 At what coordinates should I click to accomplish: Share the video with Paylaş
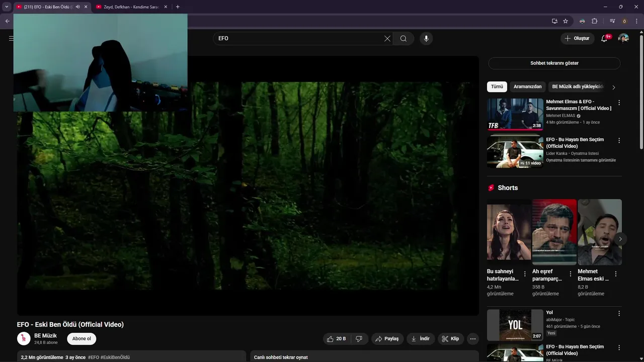pos(387,339)
